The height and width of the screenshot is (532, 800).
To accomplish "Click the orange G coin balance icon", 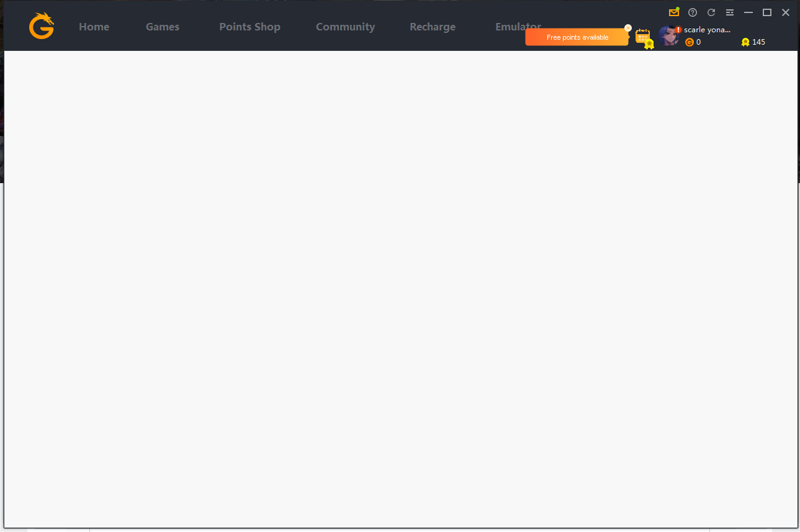I will 689,42.
